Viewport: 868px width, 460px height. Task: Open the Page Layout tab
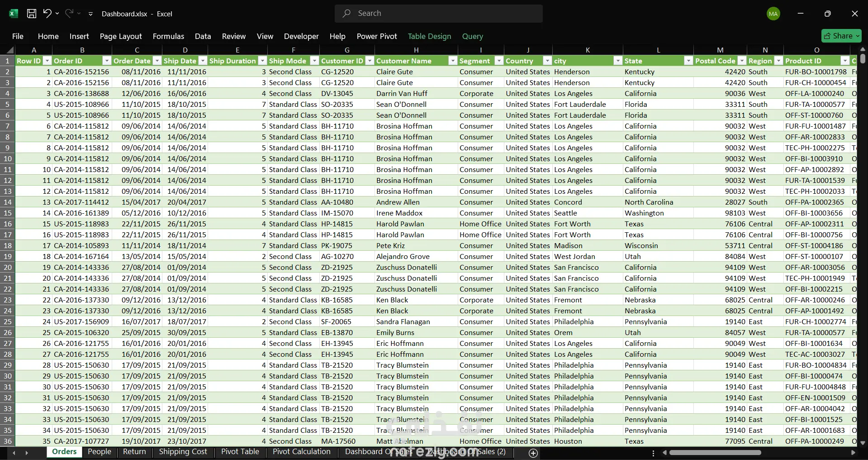[x=121, y=36]
